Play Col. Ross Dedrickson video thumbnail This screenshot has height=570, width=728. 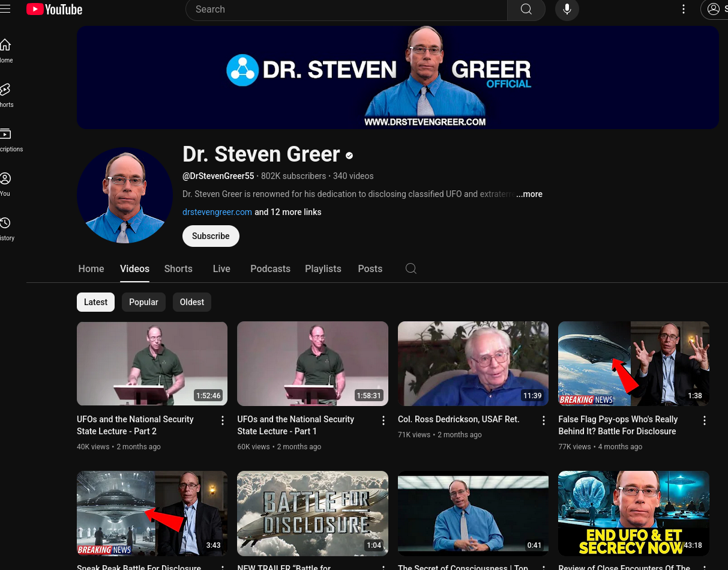pyautogui.click(x=473, y=363)
